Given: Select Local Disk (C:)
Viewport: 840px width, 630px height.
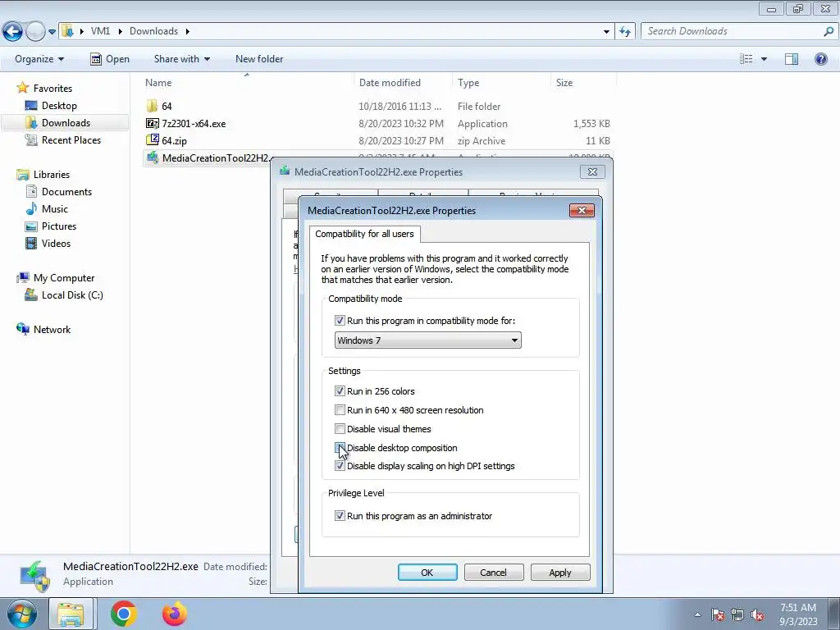Looking at the screenshot, I should [72, 295].
